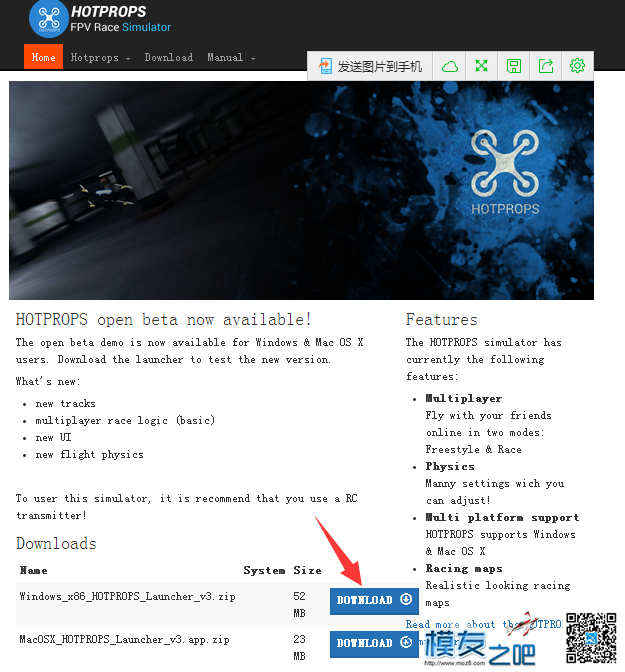This screenshot has width=625, height=672.
Task: Click the send image to phone button
Action: click(x=370, y=66)
